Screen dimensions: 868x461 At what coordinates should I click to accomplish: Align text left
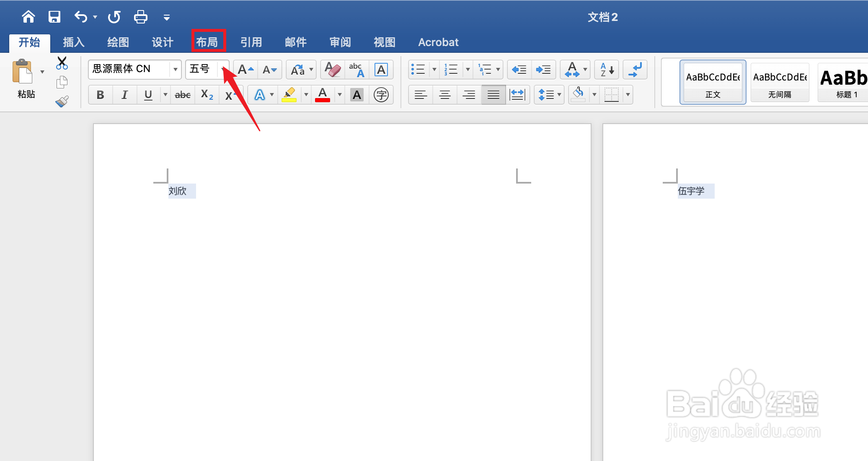coord(421,95)
